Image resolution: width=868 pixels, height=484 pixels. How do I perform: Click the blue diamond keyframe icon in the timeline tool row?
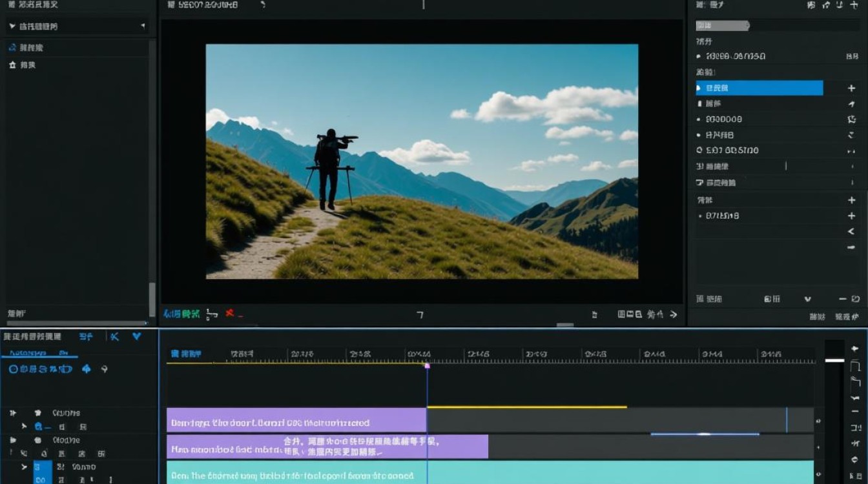(86, 369)
